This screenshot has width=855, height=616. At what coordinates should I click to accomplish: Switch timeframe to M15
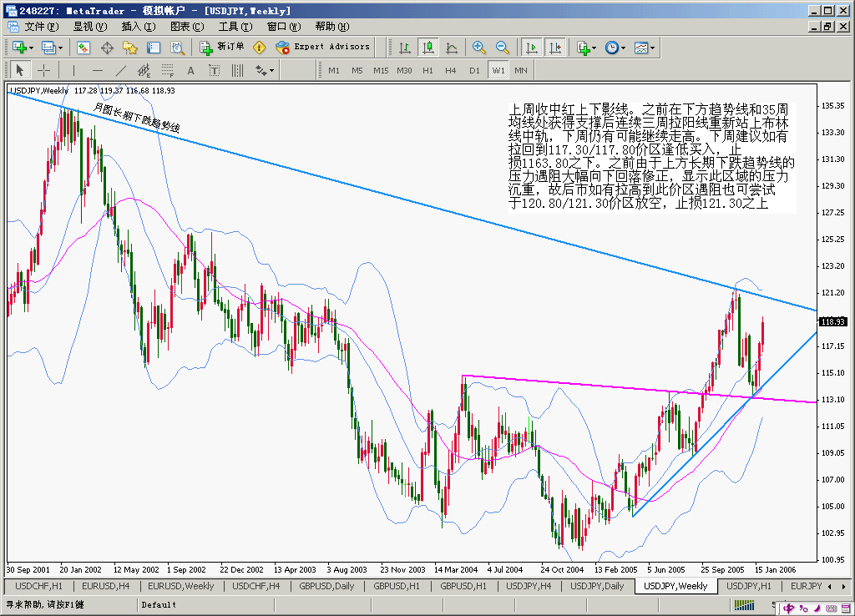[x=381, y=70]
